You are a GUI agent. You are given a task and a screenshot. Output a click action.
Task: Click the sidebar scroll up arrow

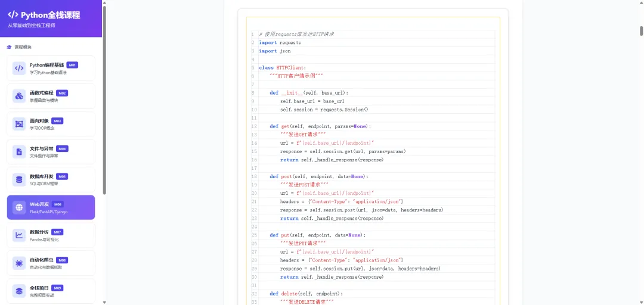click(104, 2)
